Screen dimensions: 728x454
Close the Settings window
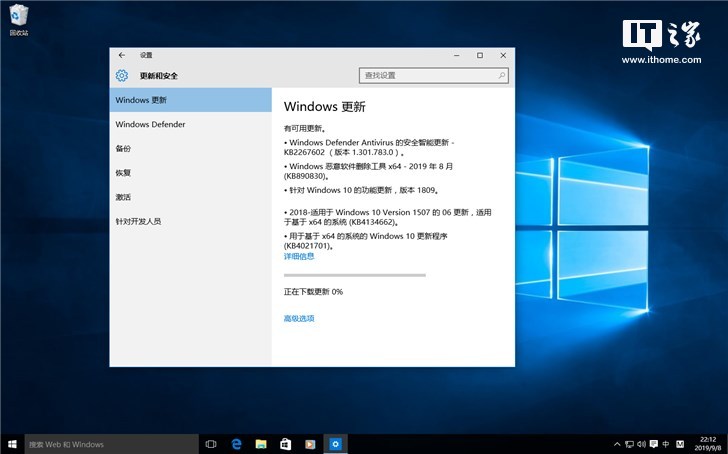click(x=503, y=55)
